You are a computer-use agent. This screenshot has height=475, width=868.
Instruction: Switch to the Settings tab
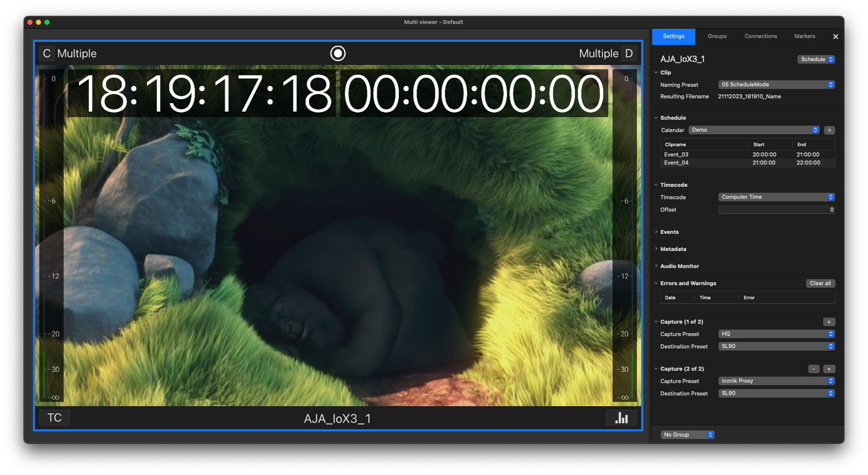(674, 36)
